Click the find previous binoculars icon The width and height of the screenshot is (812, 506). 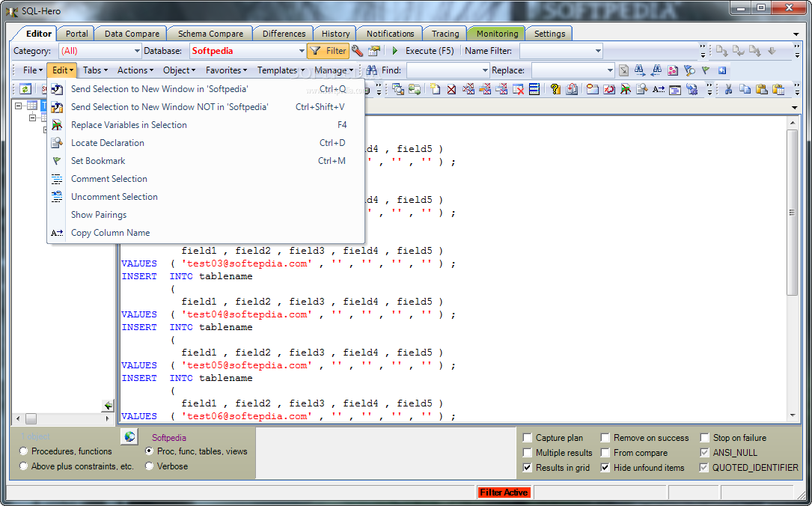[x=656, y=70]
